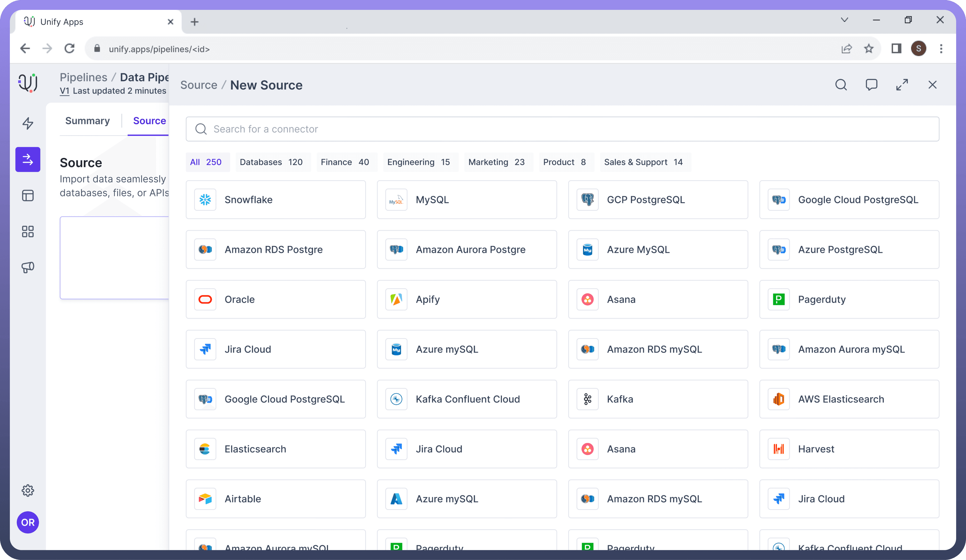The image size is (966, 560).
Task: Expand the New Source panel to fullscreen
Action: [x=902, y=85]
